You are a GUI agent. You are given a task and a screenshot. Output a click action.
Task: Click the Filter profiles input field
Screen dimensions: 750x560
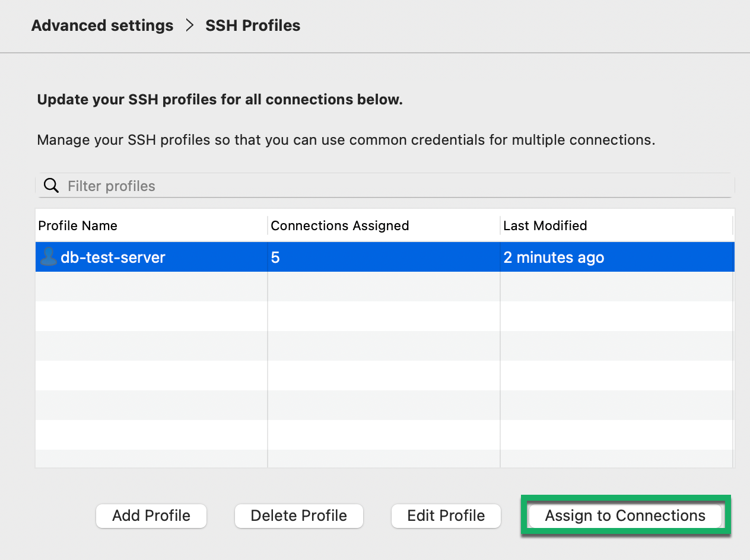(x=237, y=185)
